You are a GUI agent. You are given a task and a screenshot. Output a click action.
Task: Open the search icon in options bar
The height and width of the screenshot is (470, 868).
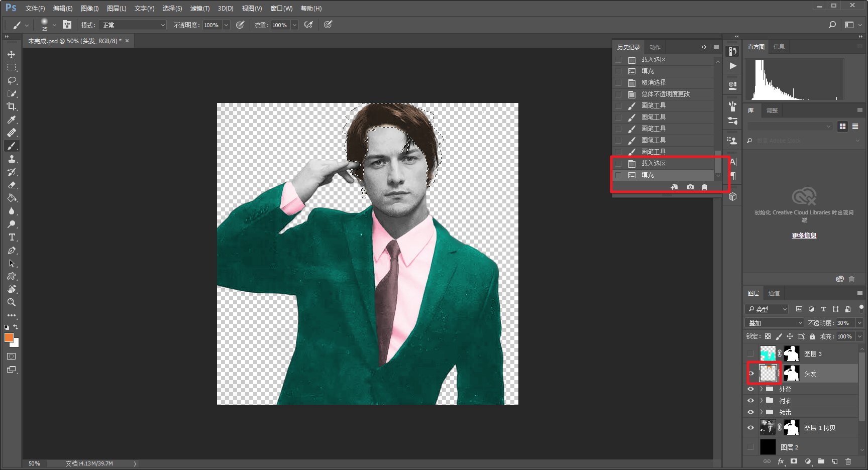tap(832, 25)
